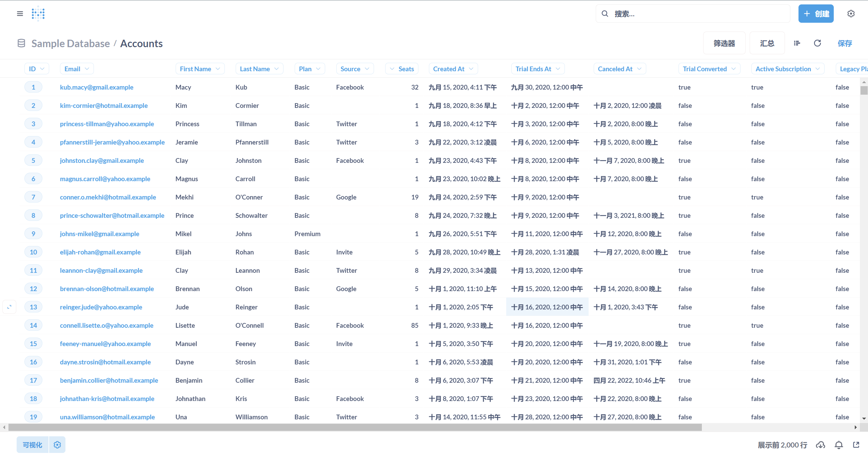This screenshot has width=868, height=457.
Task: Open alerts bell icon
Action: pyautogui.click(x=839, y=445)
